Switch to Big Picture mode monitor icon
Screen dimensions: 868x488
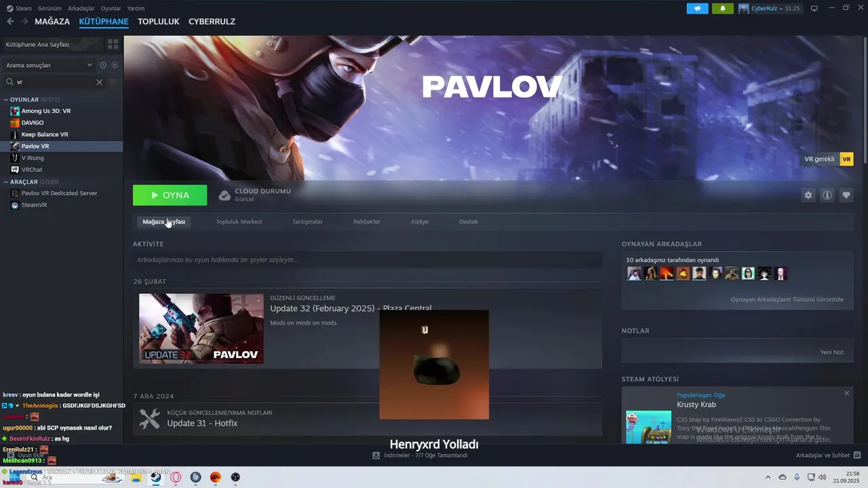click(x=814, y=8)
